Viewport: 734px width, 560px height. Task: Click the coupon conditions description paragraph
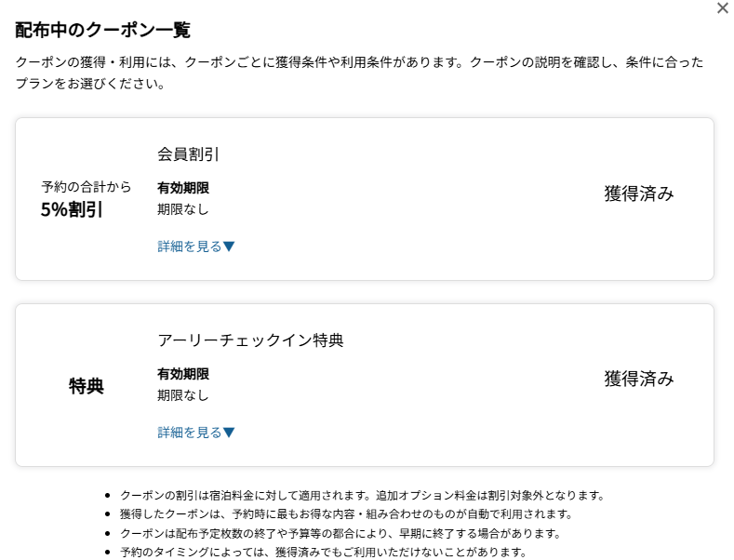click(x=360, y=73)
